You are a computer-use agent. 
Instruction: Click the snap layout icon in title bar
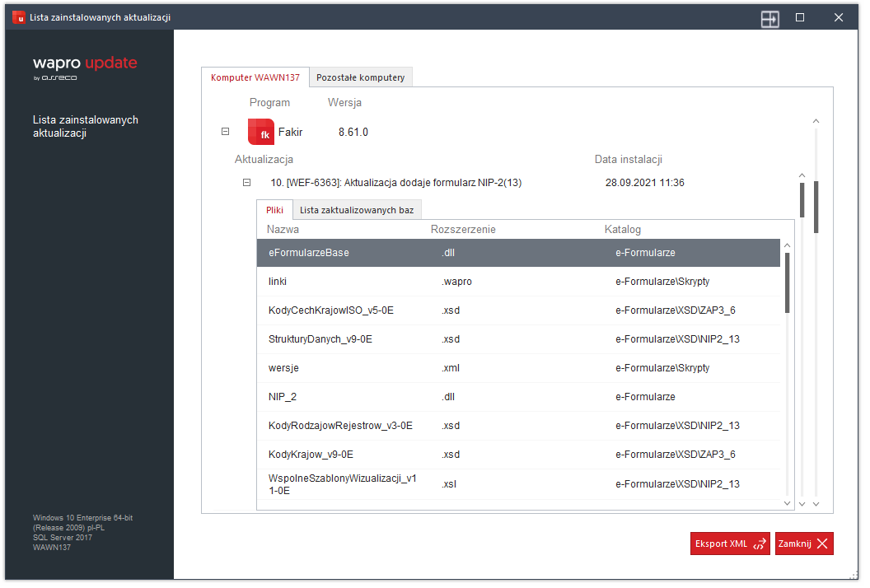(x=770, y=19)
